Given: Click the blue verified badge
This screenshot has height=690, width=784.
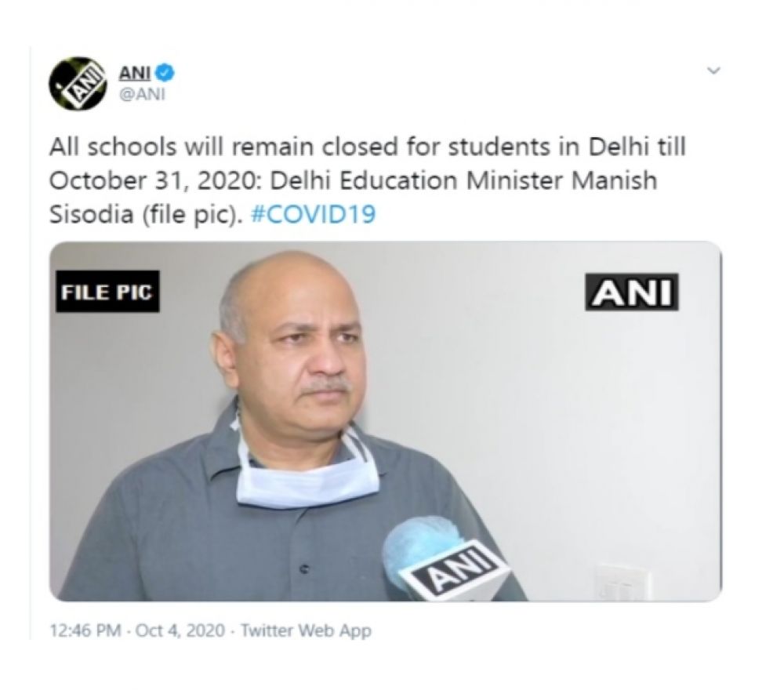Looking at the screenshot, I should coord(165,73).
